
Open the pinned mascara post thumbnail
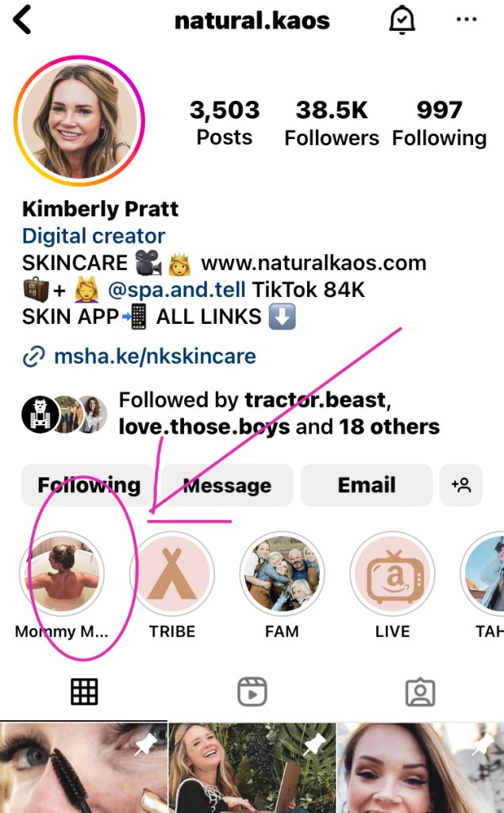83,768
